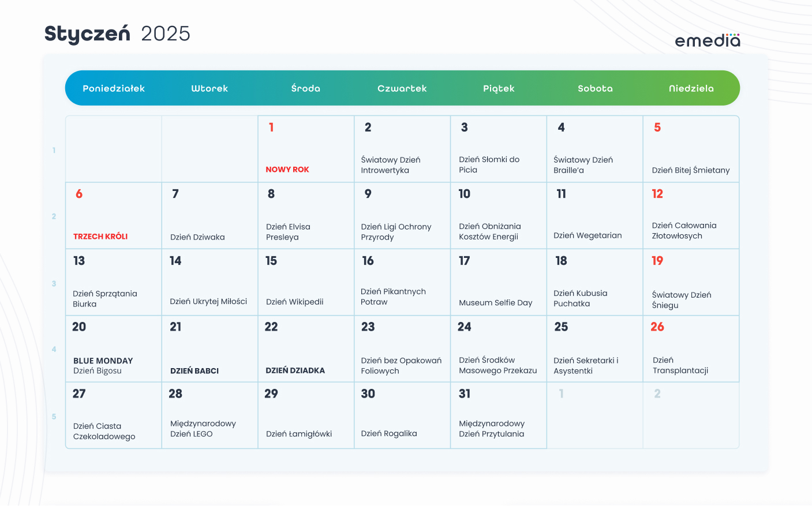Viewport: 812px width, 506px height.
Task: Select Dzień Bitej Śmietany event
Action: [x=691, y=170]
